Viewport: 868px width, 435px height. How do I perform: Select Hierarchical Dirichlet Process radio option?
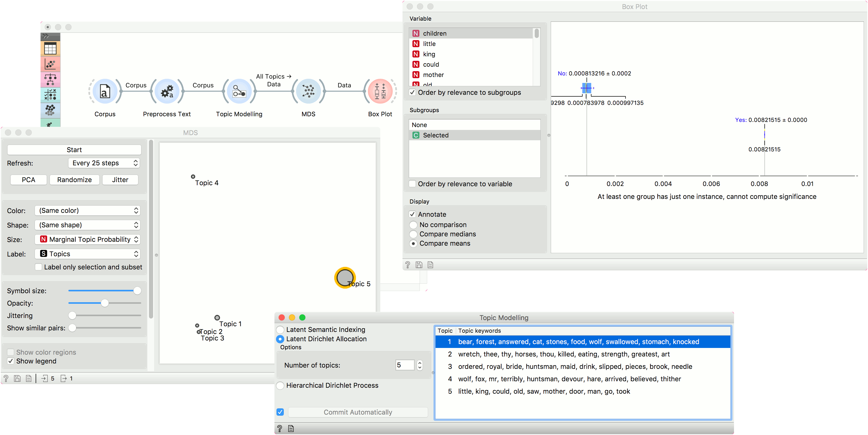click(x=280, y=385)
